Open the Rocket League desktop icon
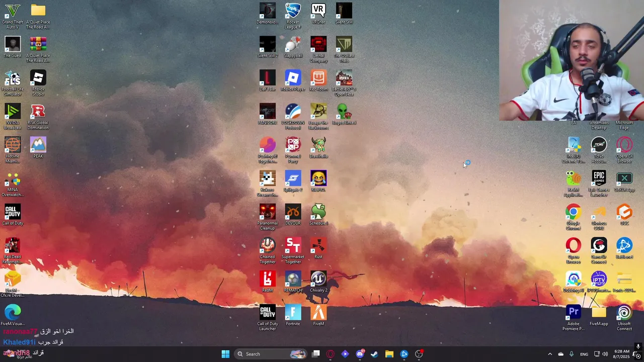 click(x=293, y=16)
